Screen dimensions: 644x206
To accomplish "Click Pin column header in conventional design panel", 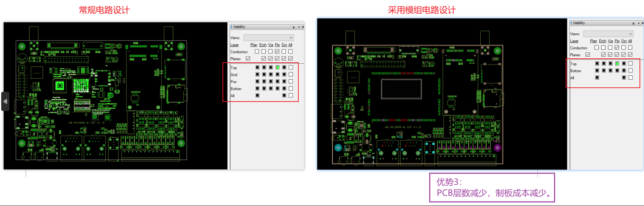I will coord(277,45).
